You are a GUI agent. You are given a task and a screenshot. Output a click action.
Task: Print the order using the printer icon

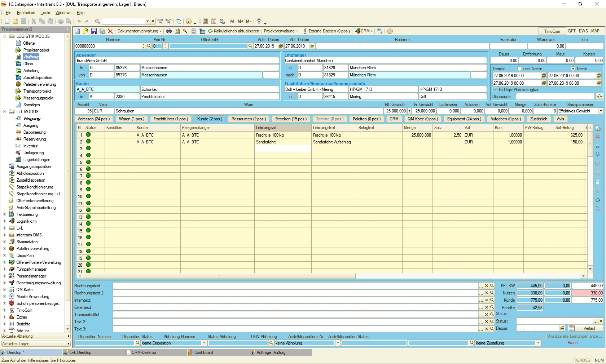169,31
